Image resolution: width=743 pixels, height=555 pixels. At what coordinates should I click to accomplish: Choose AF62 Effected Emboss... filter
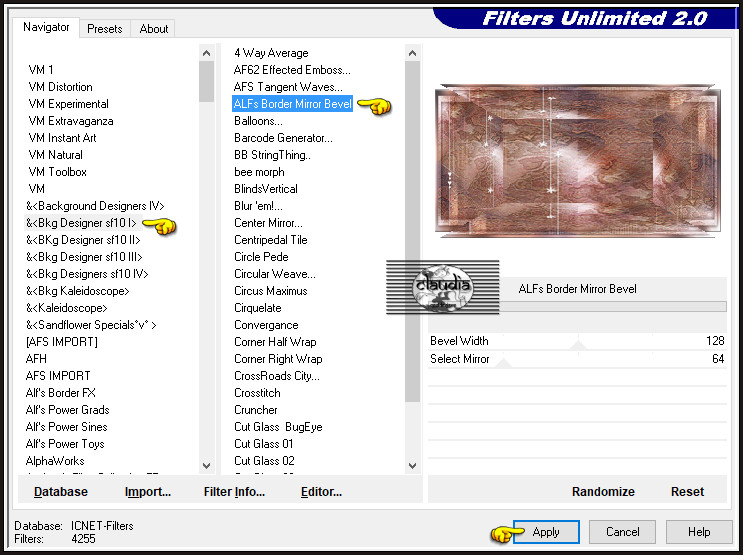292,70
